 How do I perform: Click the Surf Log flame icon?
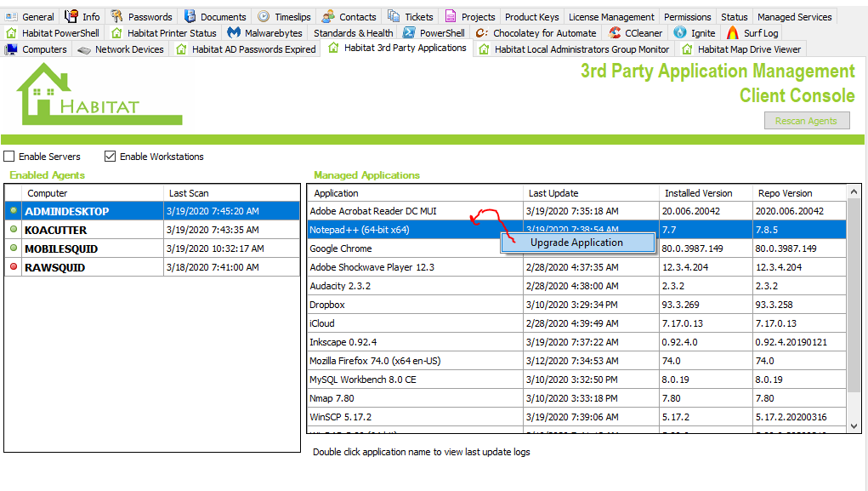[x=733, y=33]
